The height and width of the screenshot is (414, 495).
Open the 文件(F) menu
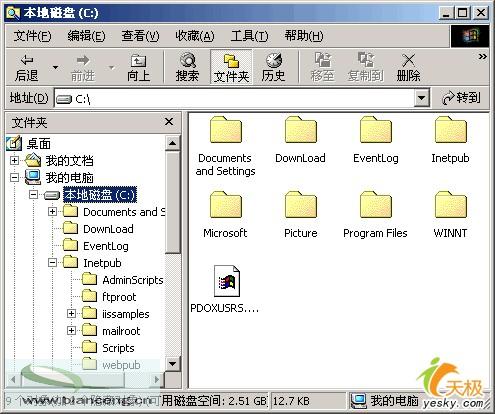(32, 36)
